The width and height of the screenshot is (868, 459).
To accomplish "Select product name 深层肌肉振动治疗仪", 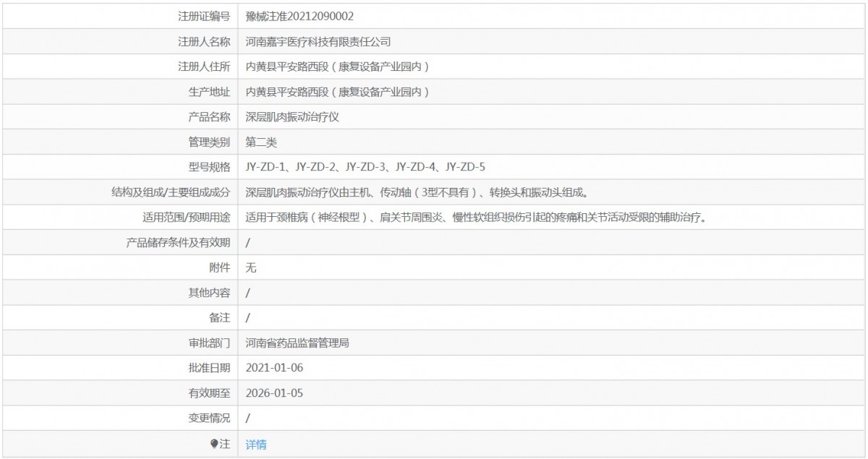I will [292, 117].
